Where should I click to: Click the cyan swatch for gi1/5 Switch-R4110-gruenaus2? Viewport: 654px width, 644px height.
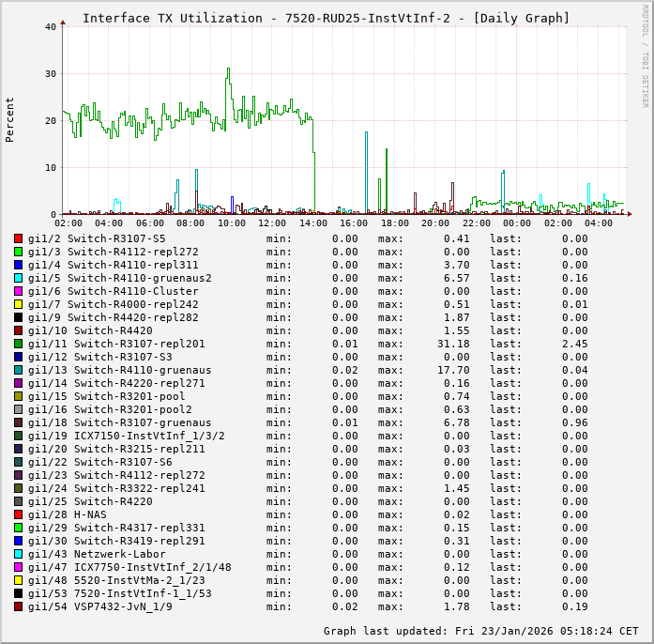coord(18,278)
